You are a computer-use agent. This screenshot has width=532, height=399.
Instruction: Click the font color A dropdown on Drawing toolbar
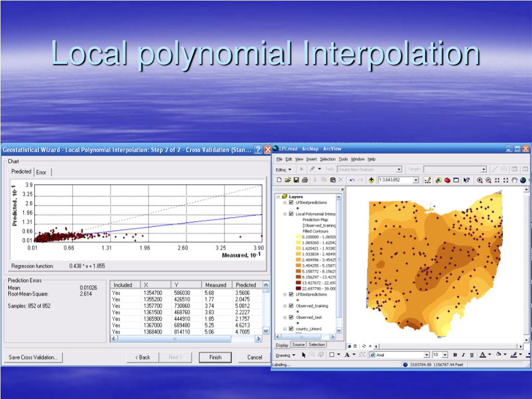click(489, 355)
